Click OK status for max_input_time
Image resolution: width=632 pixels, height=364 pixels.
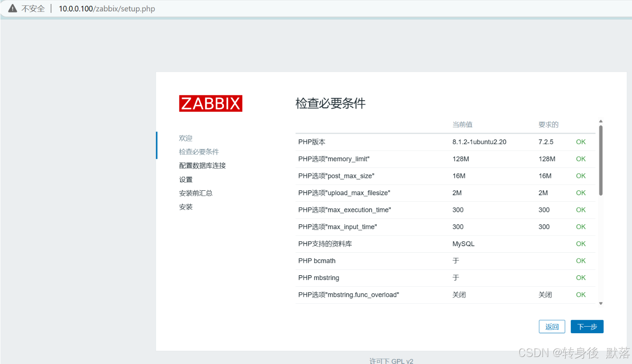point(581,227)
